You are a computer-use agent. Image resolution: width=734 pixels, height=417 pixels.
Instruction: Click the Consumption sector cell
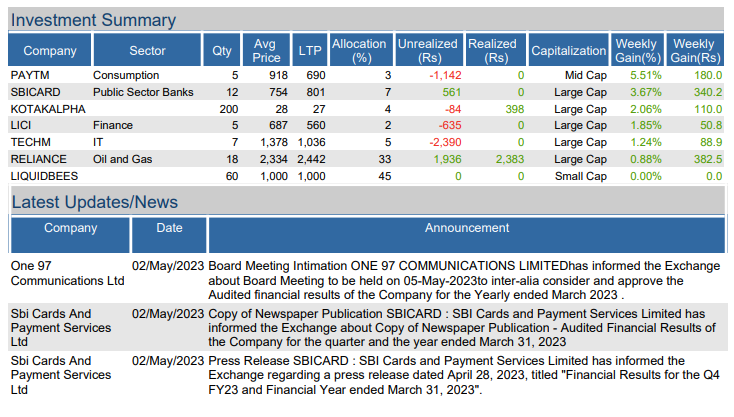click(x=126, y=75)
